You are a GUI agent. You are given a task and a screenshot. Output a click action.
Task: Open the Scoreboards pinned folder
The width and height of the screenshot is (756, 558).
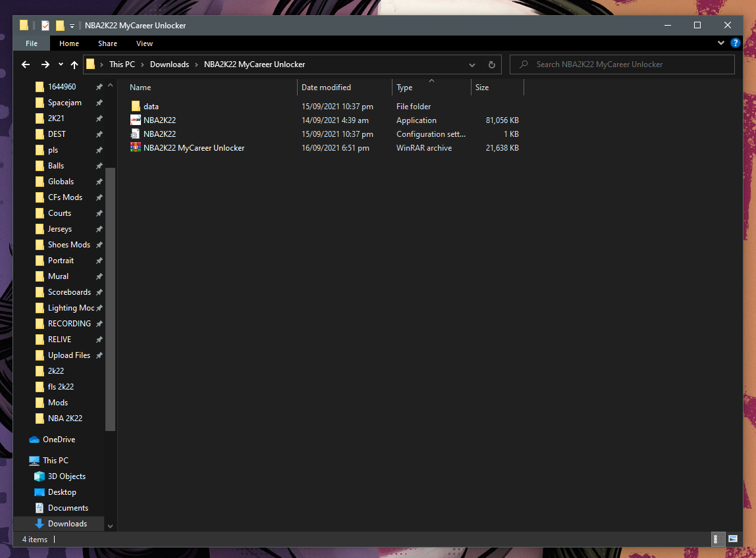coord(69,293)
